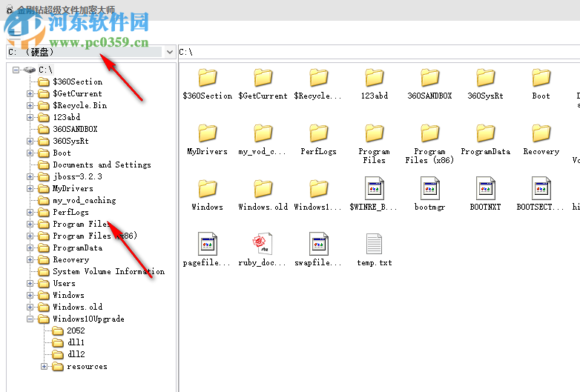This screenshot has width=580, height=392.
Task: Select Program Files (x86) in tree
Action: pyautogui.click(x=95, y=236)
